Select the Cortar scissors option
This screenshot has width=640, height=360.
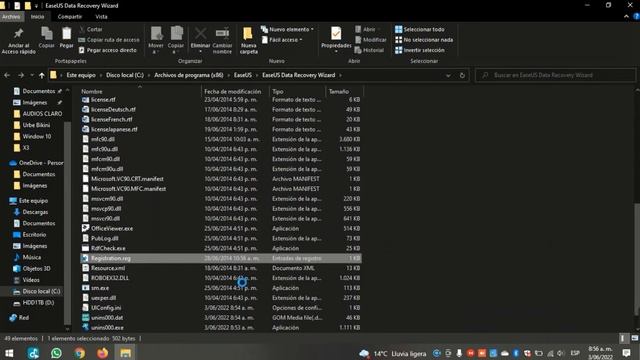tap(91, 29)
